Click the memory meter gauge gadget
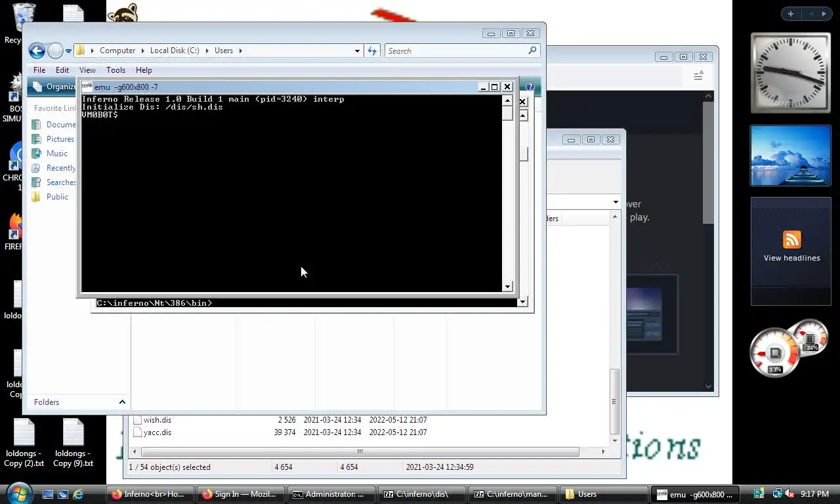 [810, 339]
